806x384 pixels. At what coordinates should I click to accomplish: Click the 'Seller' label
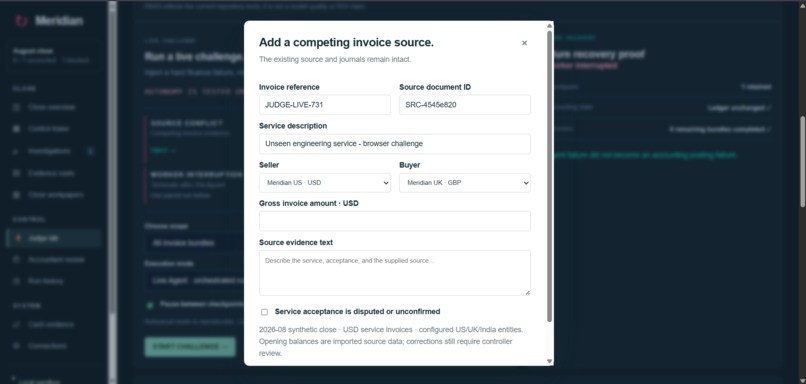click(x=269, y=166)
